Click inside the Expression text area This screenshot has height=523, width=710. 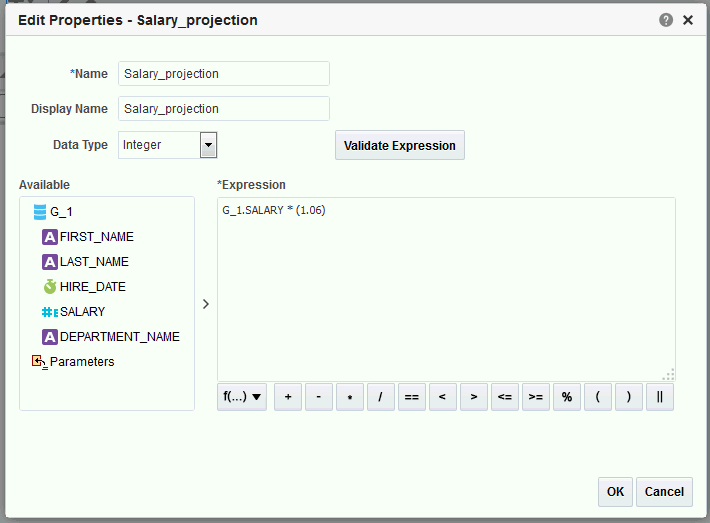(446, 289)
